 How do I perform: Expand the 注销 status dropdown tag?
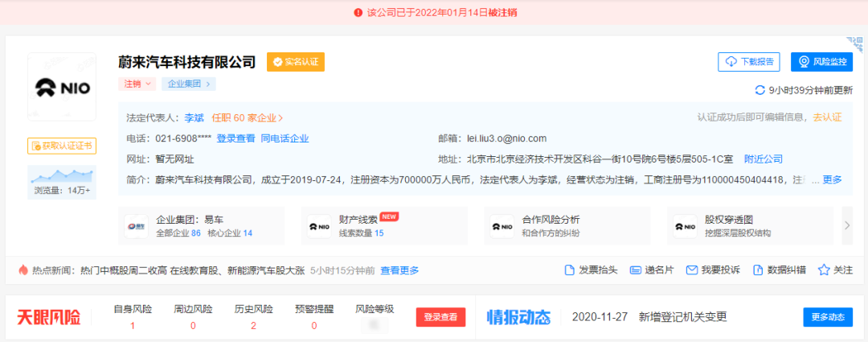pyautogui.click(x=137, y=84)
